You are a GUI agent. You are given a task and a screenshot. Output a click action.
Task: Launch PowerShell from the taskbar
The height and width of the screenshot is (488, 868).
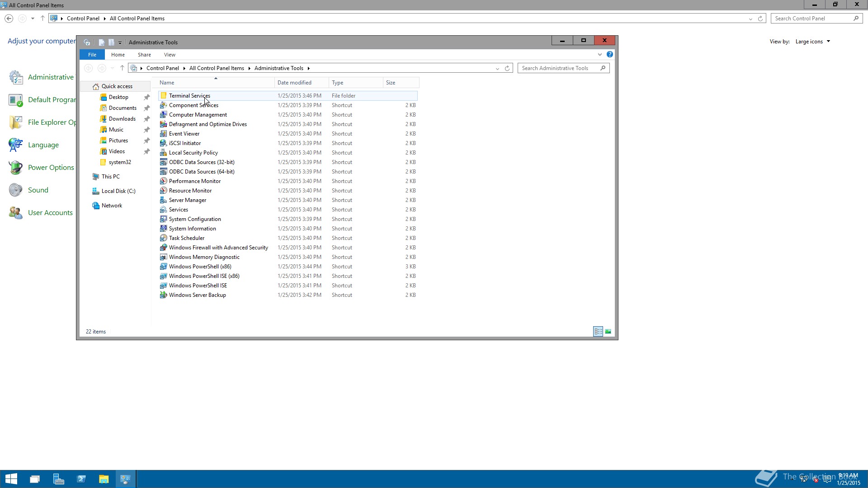[x=81, y=479]
